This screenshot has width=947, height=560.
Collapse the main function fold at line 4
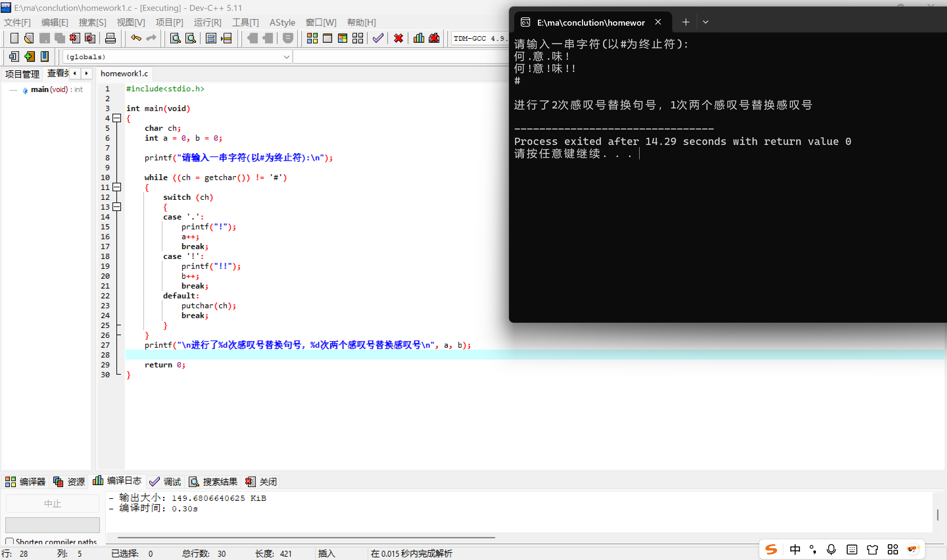coord(117,118)
